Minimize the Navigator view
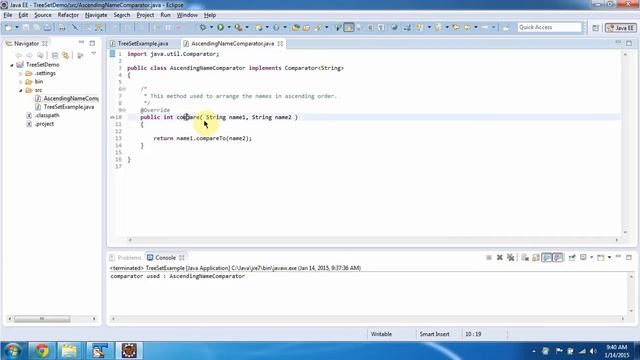The width and height of the screenshot is (640, 360). click(81, 43)
